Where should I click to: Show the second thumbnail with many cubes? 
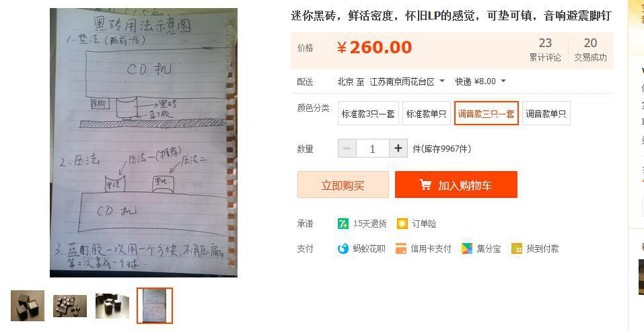(70, 306)
